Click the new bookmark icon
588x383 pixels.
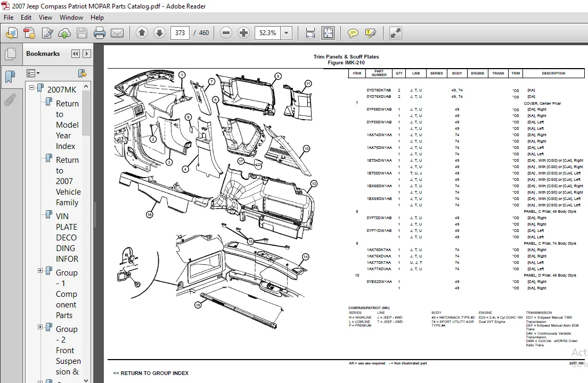[82, 73]
